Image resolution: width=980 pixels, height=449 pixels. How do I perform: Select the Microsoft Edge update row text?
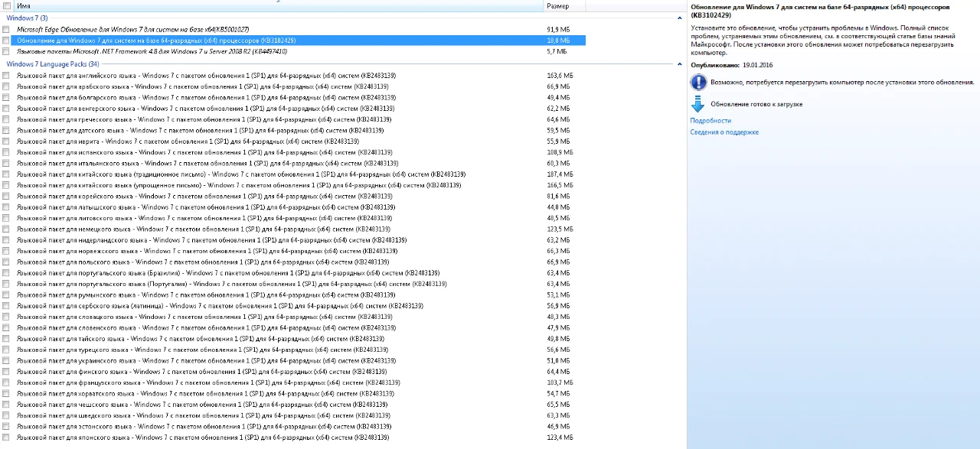coord(132,29)
